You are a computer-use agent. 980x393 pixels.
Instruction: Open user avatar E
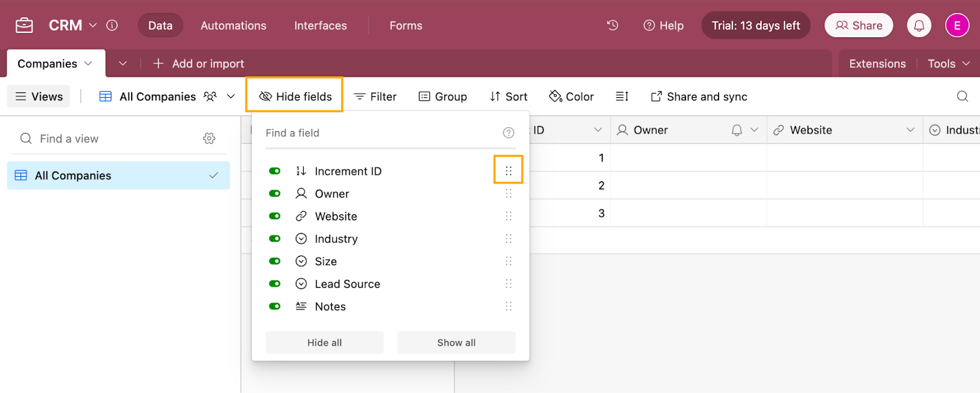(x=957, y=25)
